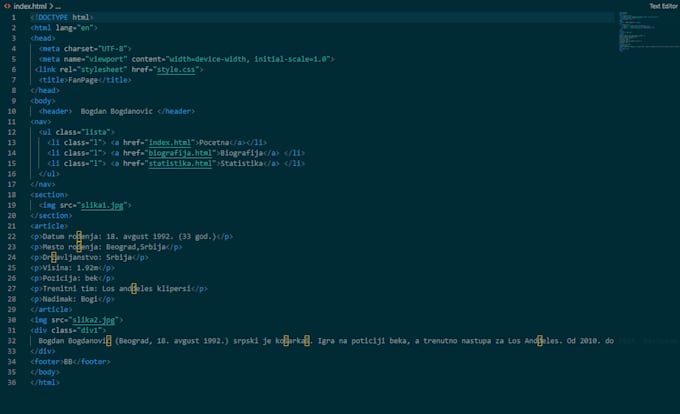
Task: Open the slika2.jpg image source link
Action: tap(93, 320)
